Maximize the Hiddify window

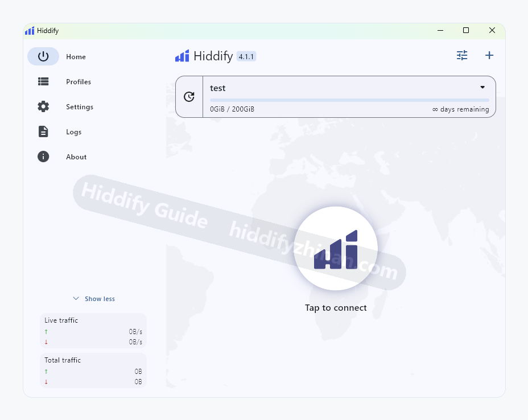coord(466,30)
